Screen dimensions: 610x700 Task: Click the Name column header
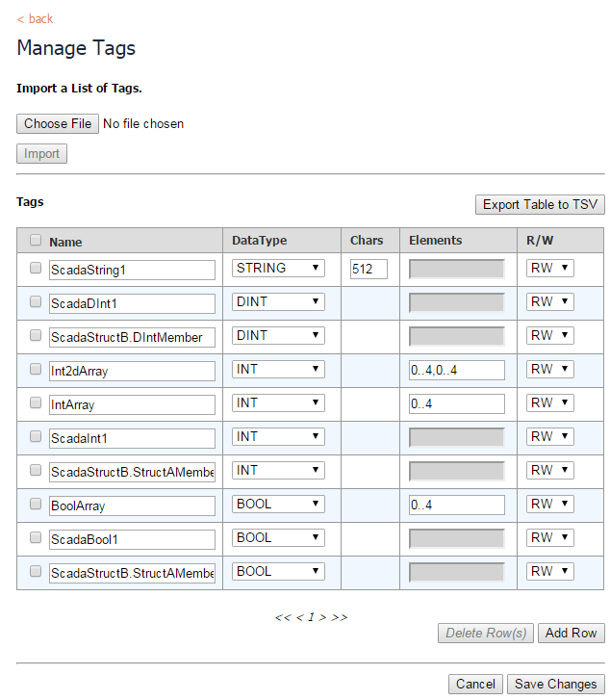click(65, 242)
